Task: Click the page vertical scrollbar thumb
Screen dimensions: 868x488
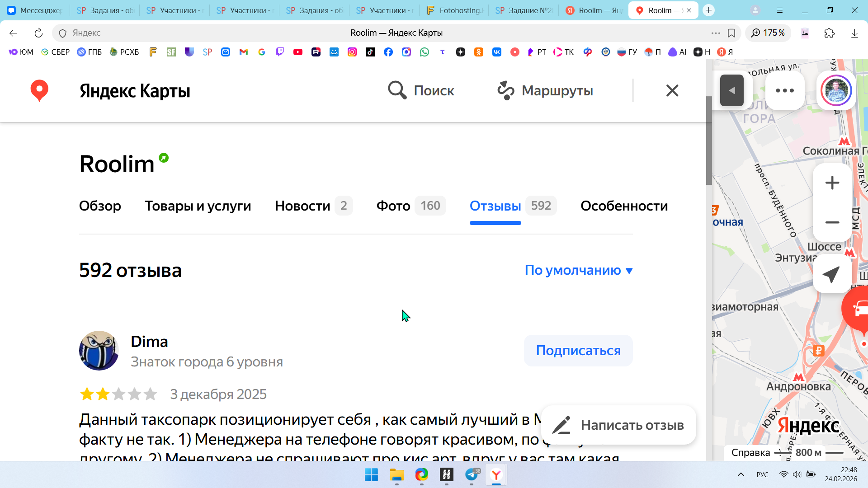Action: pyautogui.click(x=709, y=140)
